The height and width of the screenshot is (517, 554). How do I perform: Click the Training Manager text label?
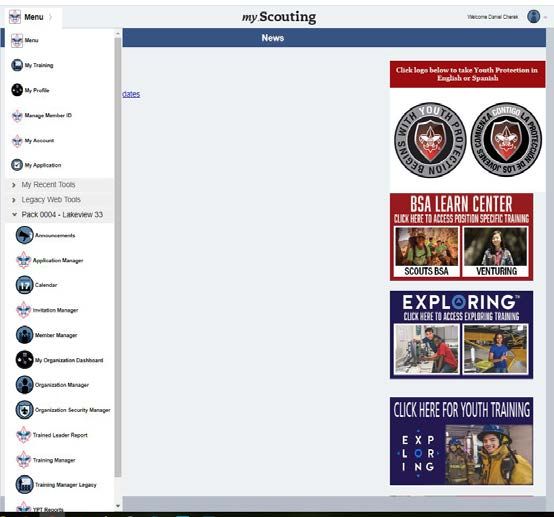[x=54, y=460]
